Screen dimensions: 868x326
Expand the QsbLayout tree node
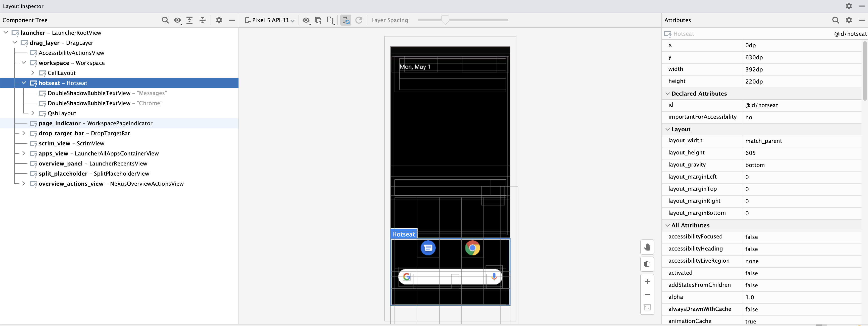(x=33, y=113)
